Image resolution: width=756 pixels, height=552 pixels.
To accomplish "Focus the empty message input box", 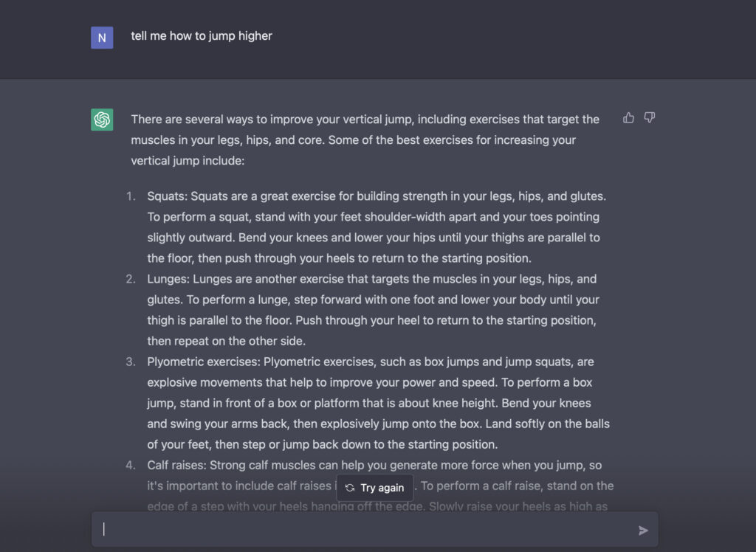I will [x=374, y=529].
